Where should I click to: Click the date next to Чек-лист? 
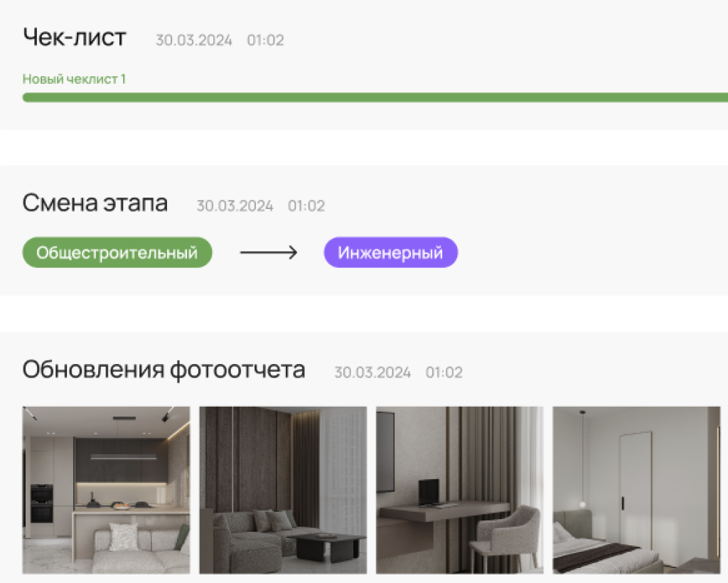tap(193, 41)
